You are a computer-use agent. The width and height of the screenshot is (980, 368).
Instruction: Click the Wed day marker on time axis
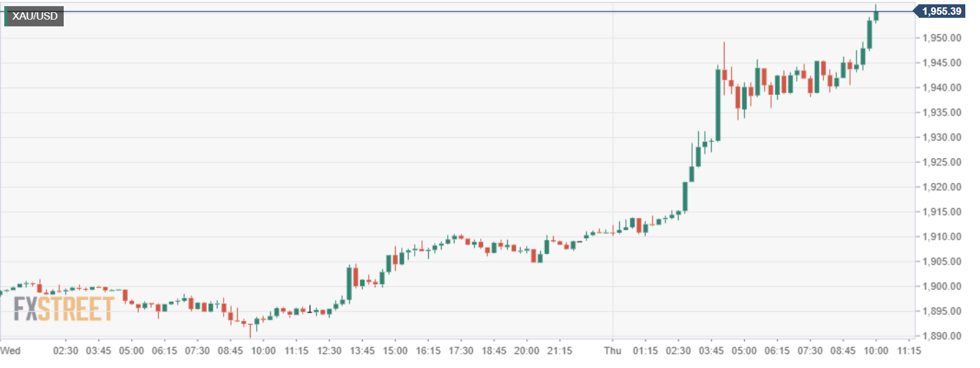click(x=10, y=350)
